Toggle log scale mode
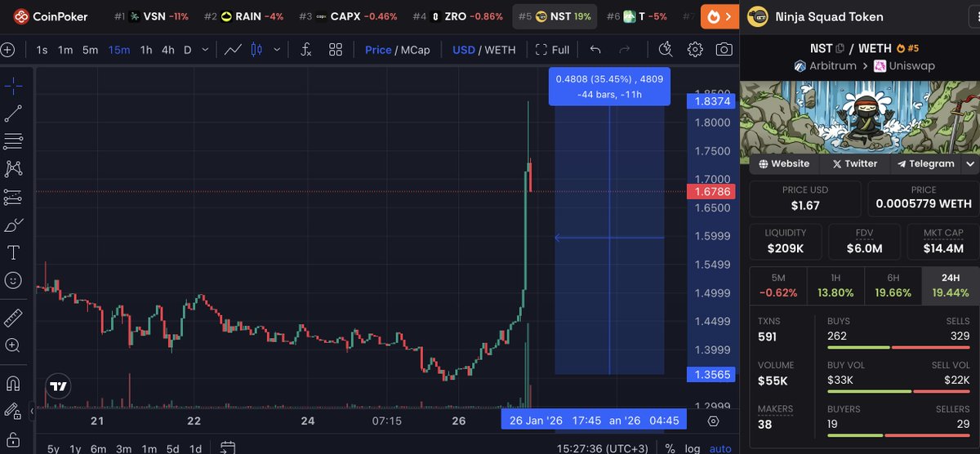This screenshot has width=980, height=454. click(692, 448)
